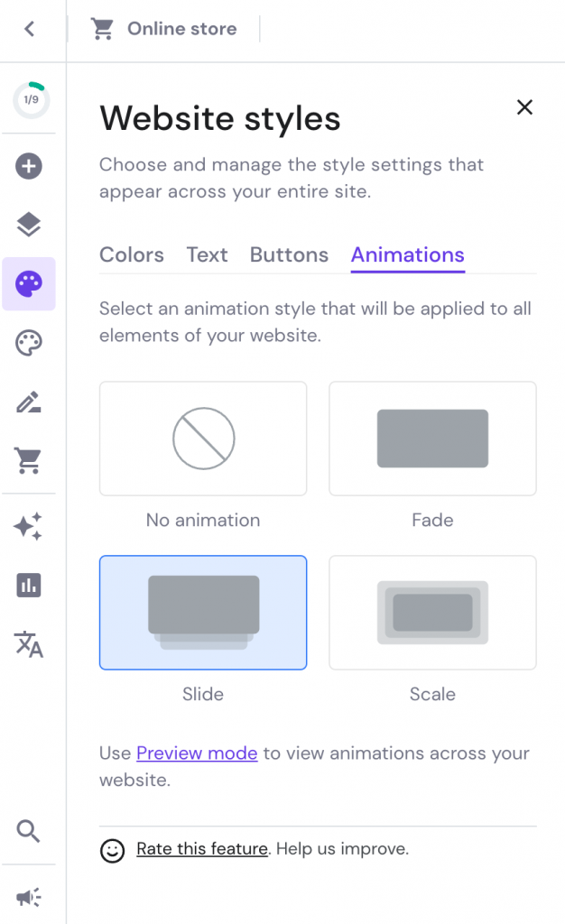
Task: Switch to the Colors tab
Action: (x=132, y=254)
